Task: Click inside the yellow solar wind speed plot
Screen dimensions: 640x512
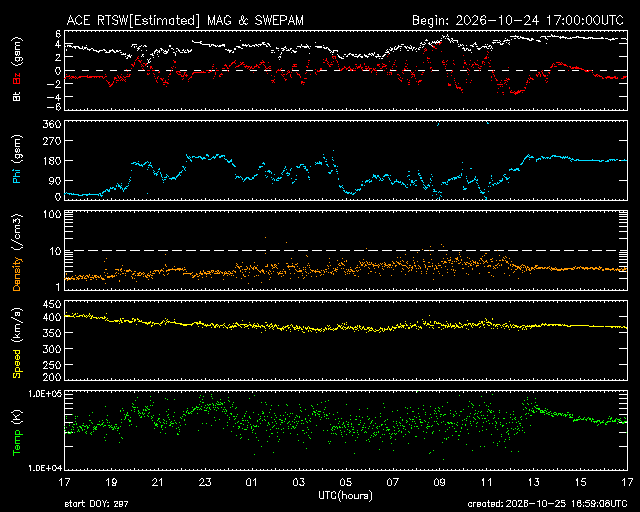Action: point(346,340)
